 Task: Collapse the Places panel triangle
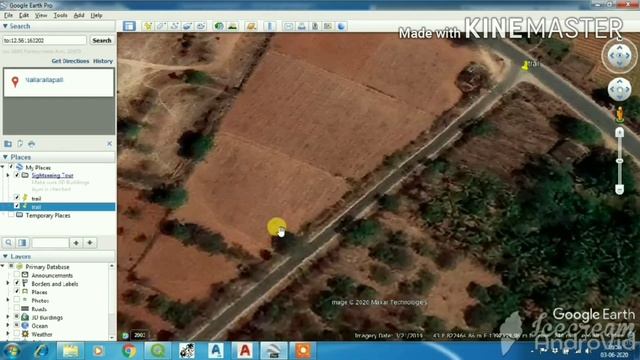5,157
